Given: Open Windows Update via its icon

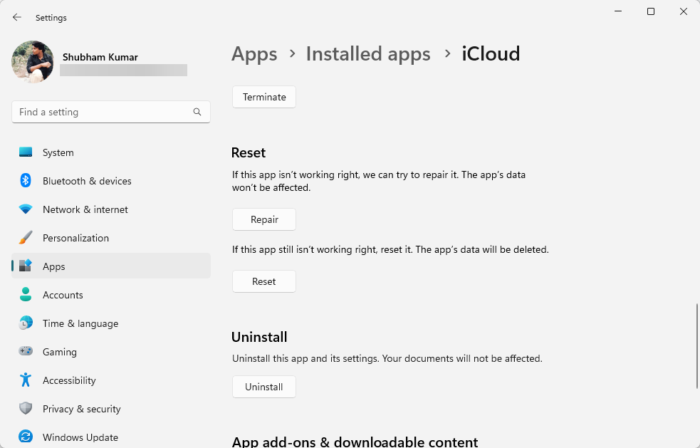Looking at the screenshot, I should click(x=25, y=437).
